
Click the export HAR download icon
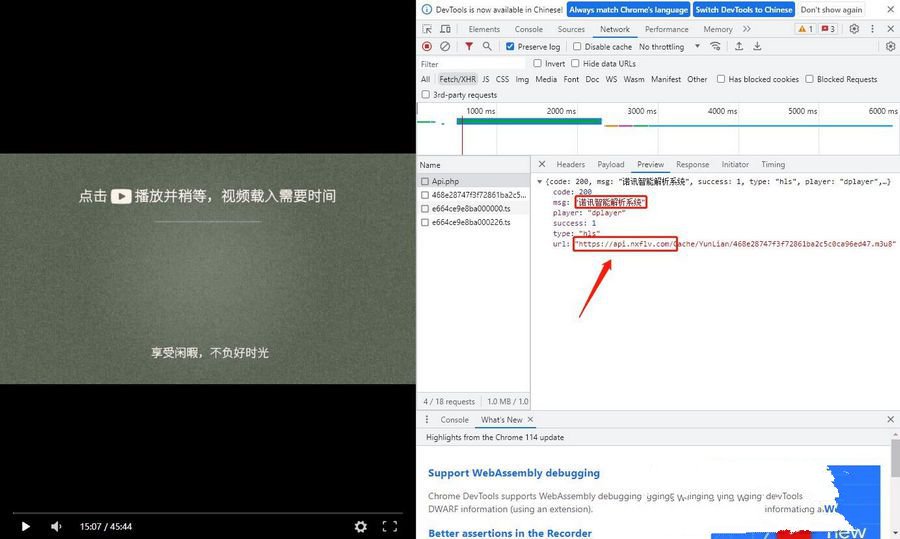pos(757,46)
